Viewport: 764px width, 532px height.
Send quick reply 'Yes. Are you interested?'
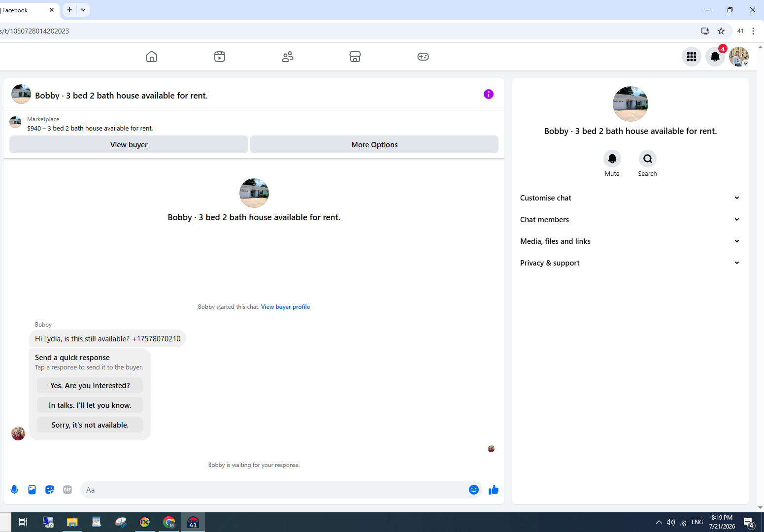click(x=90, y=385)
